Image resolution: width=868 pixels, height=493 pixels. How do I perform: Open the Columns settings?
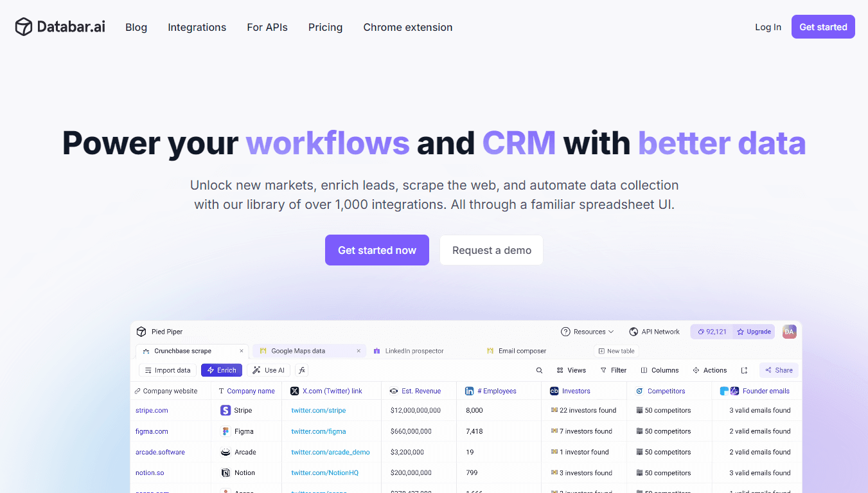point(659,370)
